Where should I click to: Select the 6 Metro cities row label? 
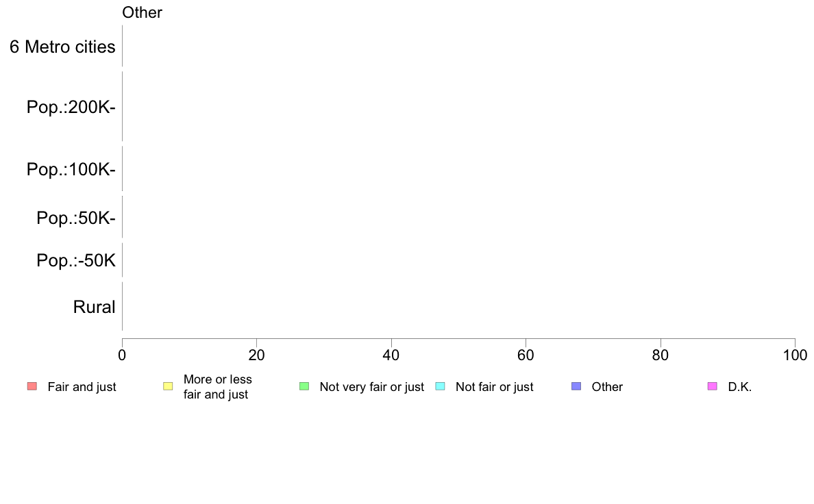click(62, 47)
